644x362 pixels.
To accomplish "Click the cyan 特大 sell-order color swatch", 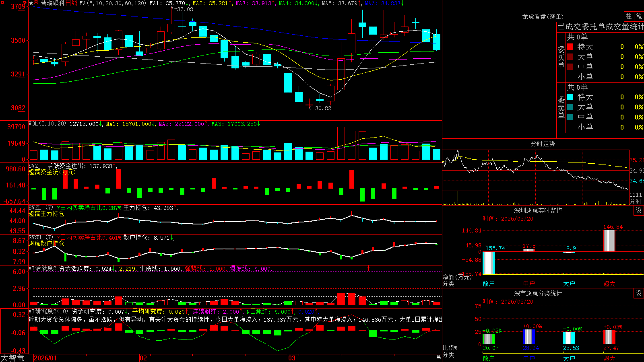I will pos(570,97).
